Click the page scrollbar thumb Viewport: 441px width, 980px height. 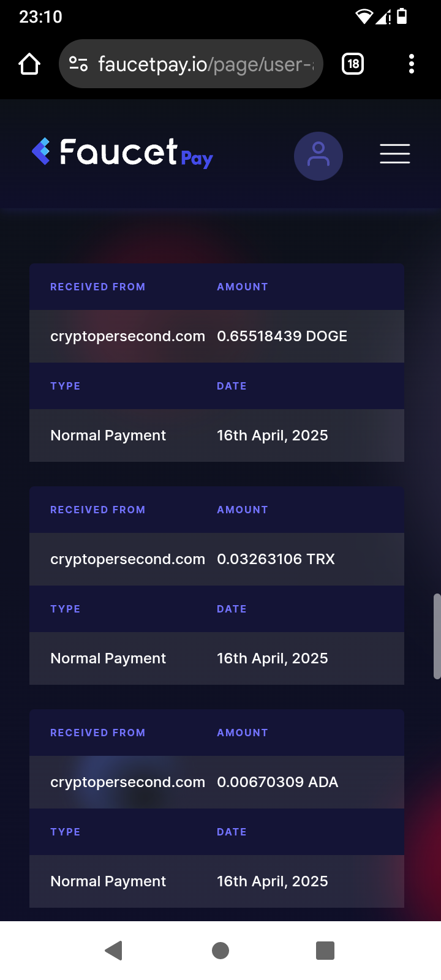437,636
